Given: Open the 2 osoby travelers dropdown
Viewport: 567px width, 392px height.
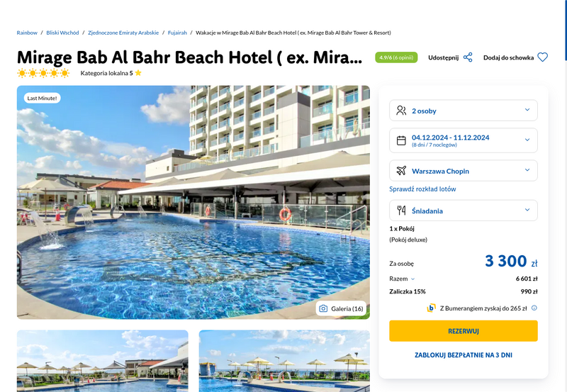Looking at the screenshot, I should point(464,111).
